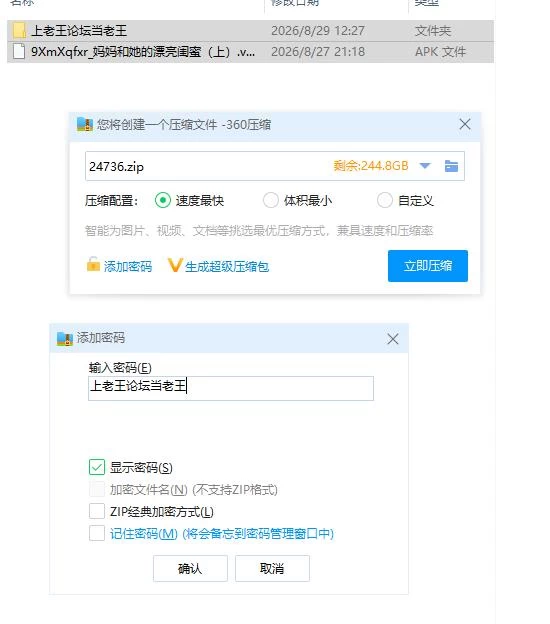
Task: Enable ZIP经典加密方式(L) checkbox
Action: tap(97, 511)
